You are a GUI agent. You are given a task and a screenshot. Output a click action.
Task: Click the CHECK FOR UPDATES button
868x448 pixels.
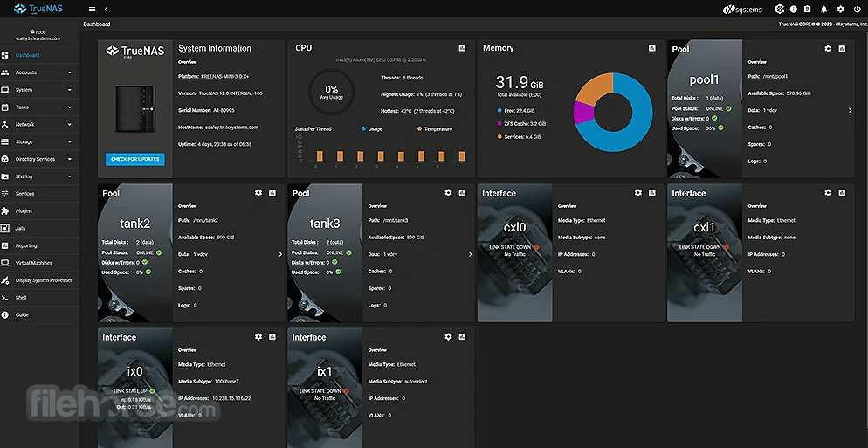(x=135, y=159)
